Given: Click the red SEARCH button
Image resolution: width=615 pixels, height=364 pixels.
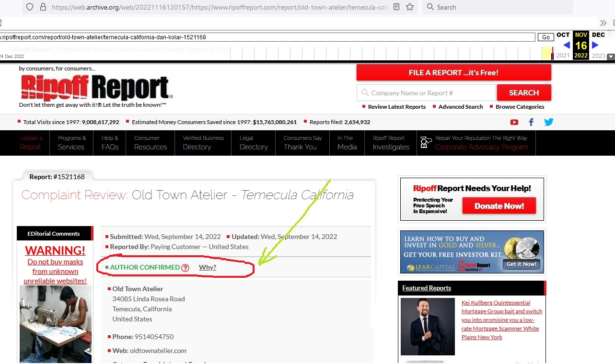Looking at the screenshot, I should [524, 93].
